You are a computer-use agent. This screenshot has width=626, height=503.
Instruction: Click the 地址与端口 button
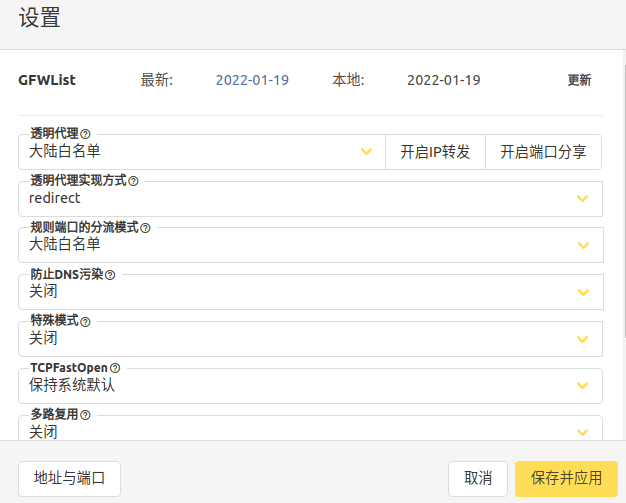(69, 478)
